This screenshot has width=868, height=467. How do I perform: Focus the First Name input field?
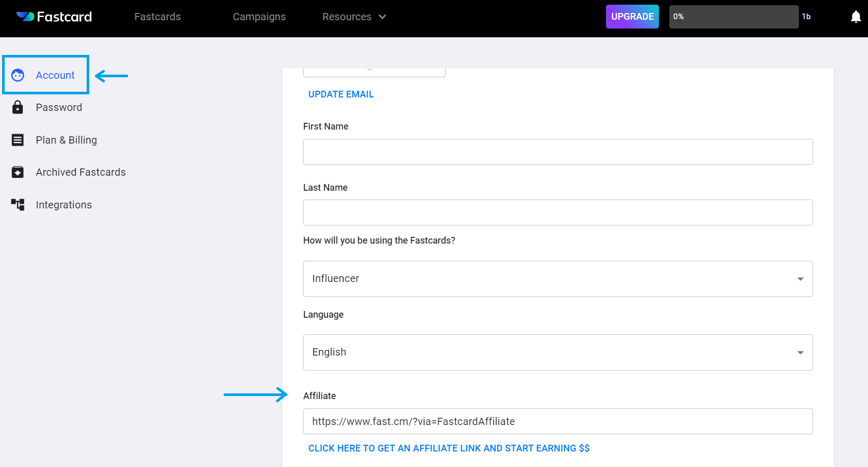tap(558, 152)
